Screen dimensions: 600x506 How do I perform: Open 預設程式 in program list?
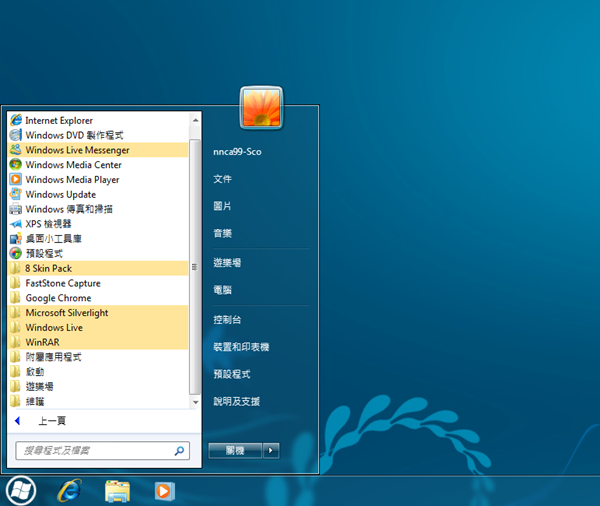[x=98, y=253]
